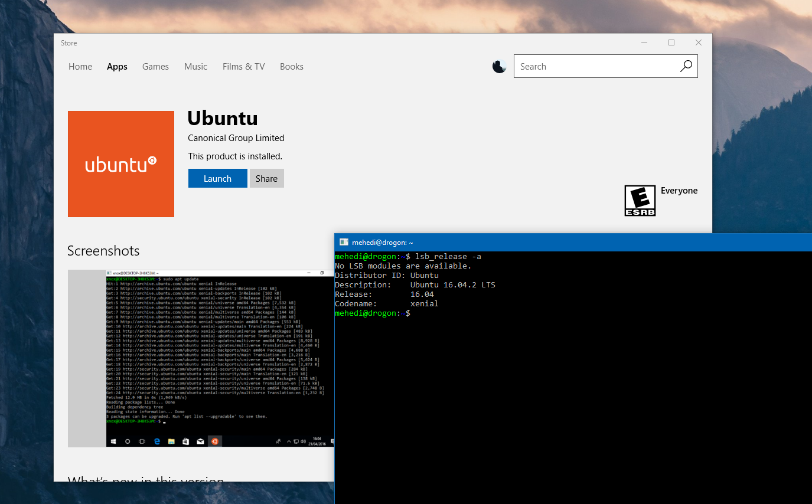The width and height of the screenshot is (812, 504).
Task: Click the mehedi@drogon terminal title bar
Action: [573, 242]
